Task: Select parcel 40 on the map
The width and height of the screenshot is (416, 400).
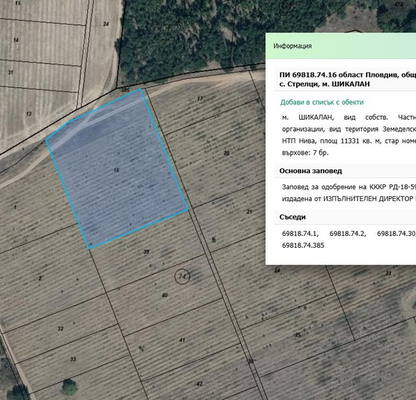Action: tap(165, 295)
